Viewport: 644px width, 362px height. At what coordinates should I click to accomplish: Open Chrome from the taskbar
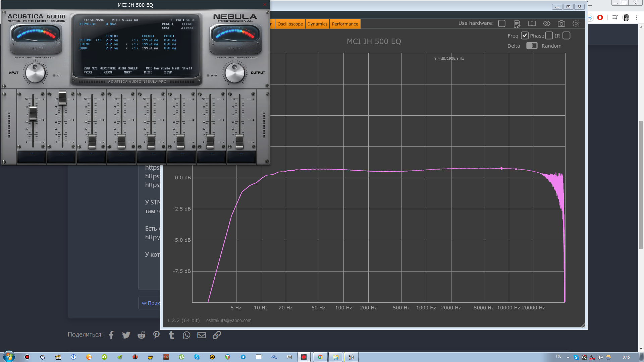pos(320,357)
